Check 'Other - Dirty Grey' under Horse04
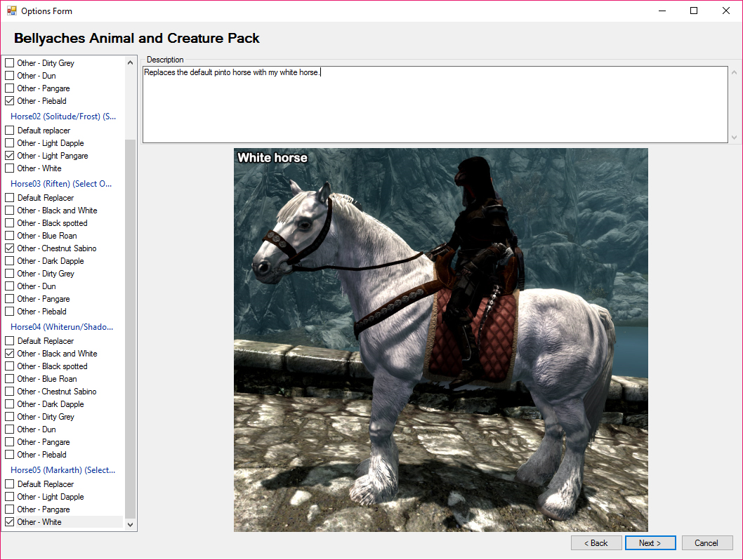Viewport: 743px width, 560px height. [9, 417]
